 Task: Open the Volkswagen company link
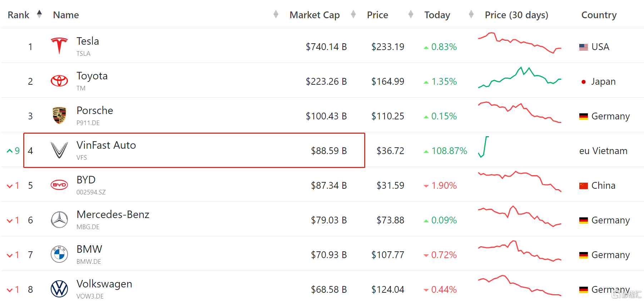click(x=104, y=284)
